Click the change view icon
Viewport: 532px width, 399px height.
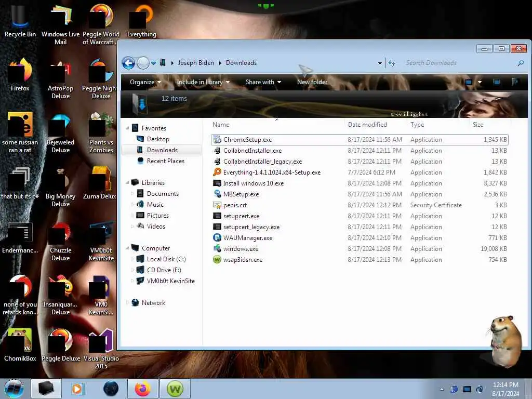click(x=469, y=82)
